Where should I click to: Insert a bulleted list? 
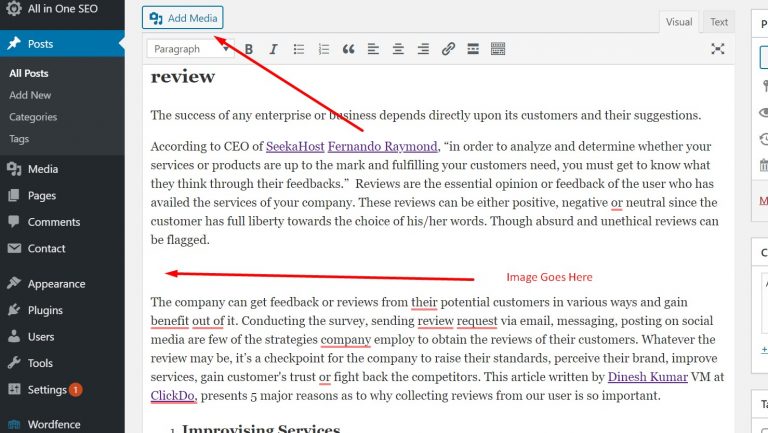299,49
